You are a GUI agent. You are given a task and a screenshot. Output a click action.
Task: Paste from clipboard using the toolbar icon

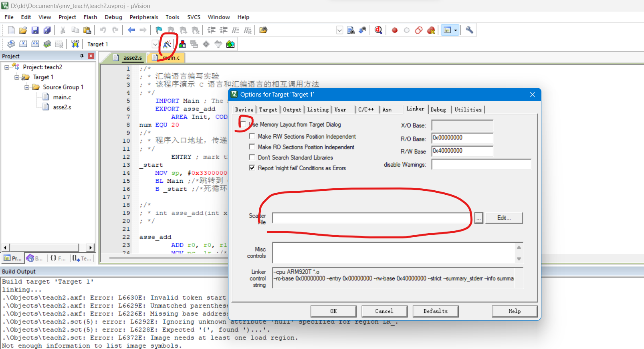pyautogui.click(x=87, y=30)
